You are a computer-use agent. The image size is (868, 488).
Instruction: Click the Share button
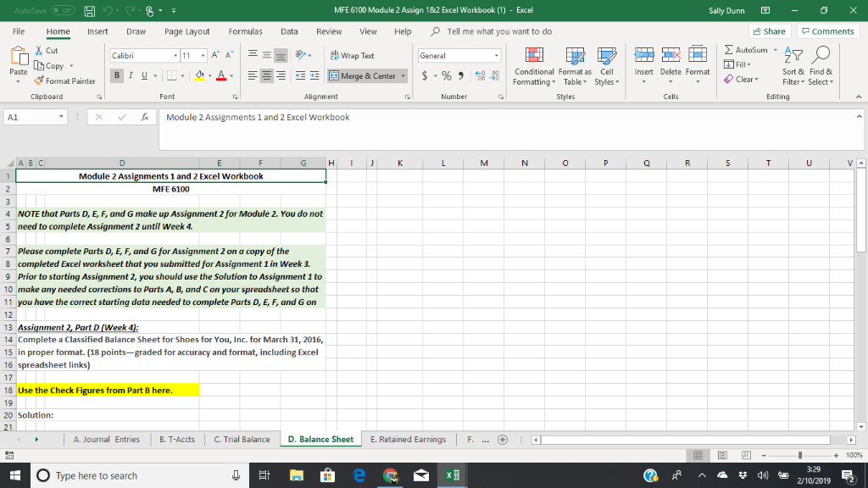(773, 30)
